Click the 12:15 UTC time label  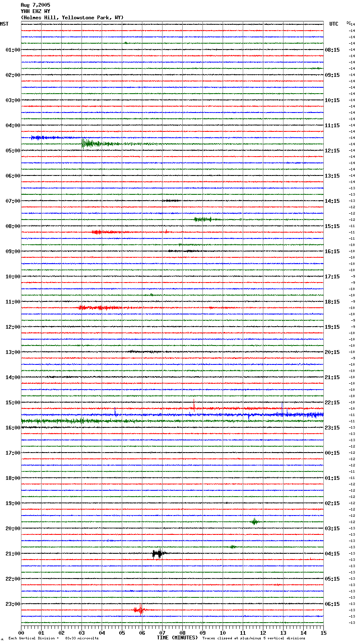coord(332,151)
